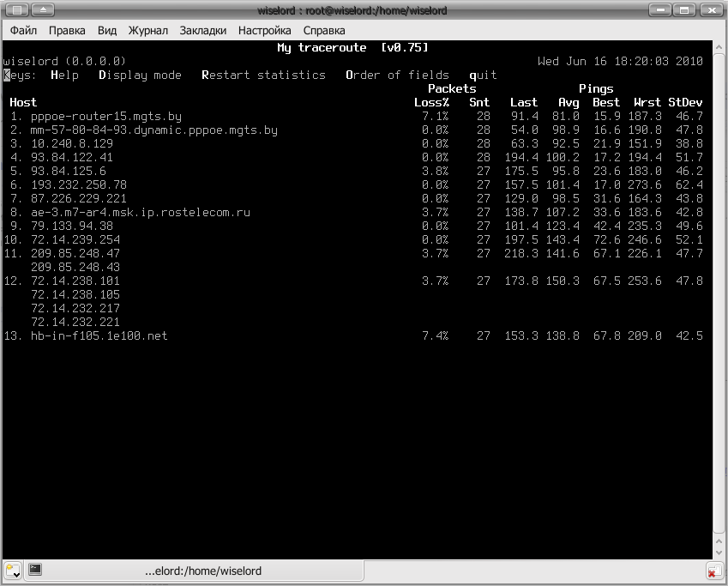Click host 10.240.8.129
Image resolution: width=728 pixels, height=586 pixels.
click(72, 143)
